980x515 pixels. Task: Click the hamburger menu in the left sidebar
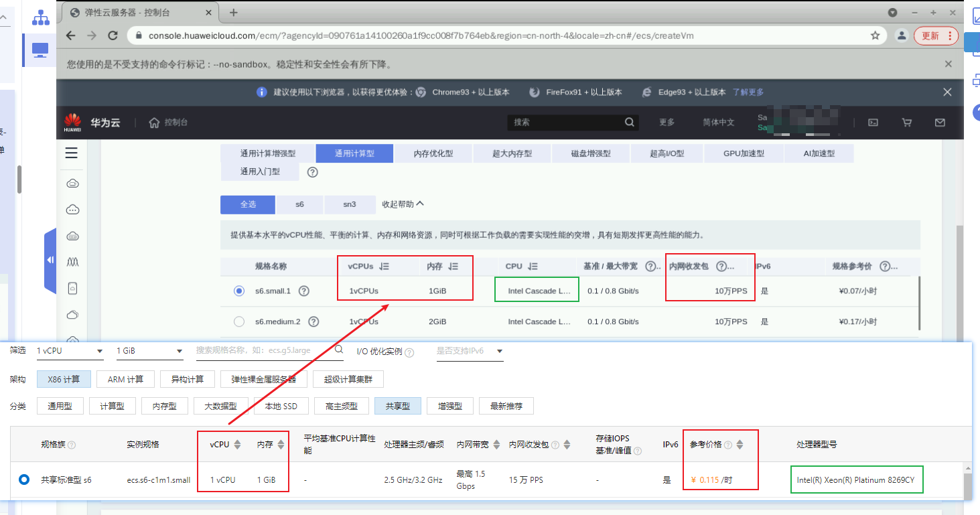(x=71, y=153)
